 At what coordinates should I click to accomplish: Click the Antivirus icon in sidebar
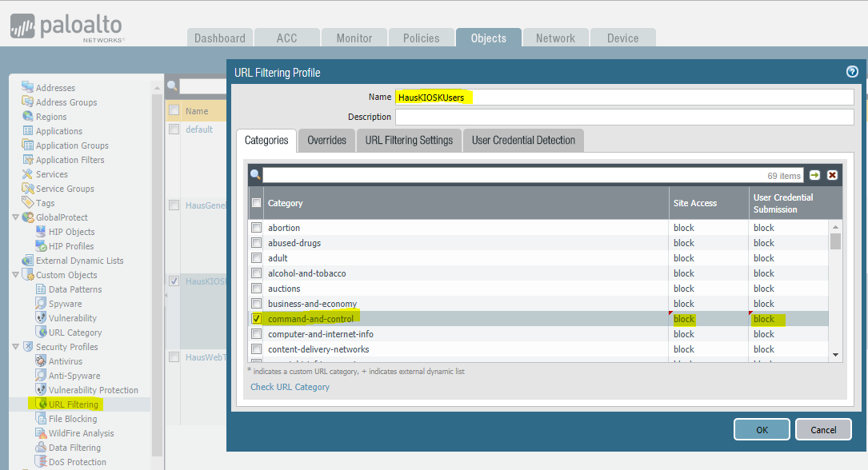42,361
